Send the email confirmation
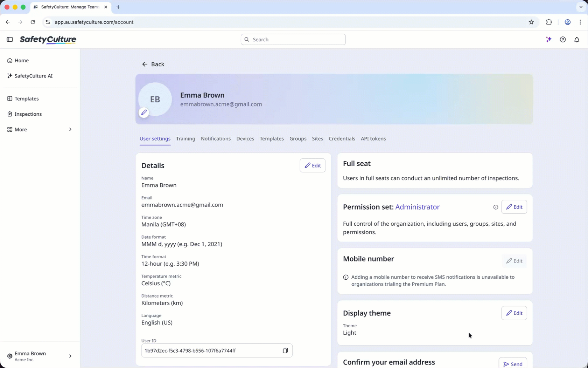The width and height of the screenshot is (588, 368). (513, 364)
